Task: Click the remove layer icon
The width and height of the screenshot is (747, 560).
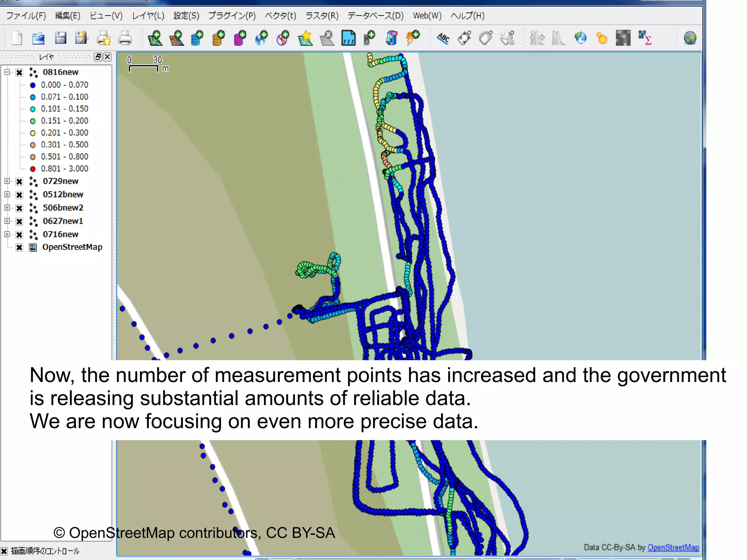Action: 327,38
